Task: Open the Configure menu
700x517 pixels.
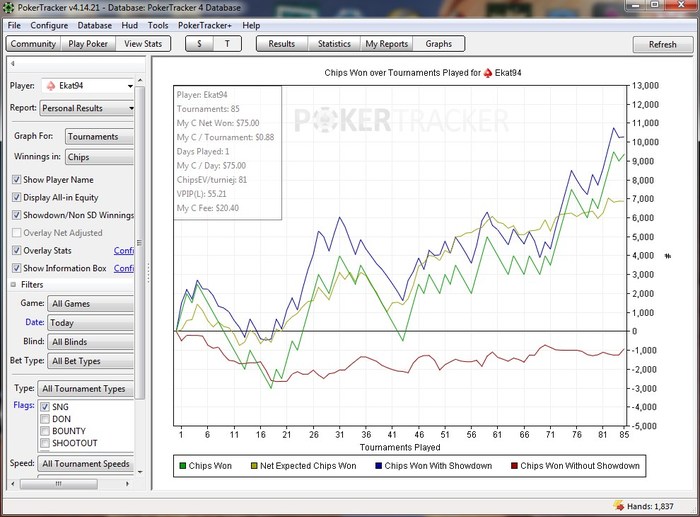Action: [49, 25]
